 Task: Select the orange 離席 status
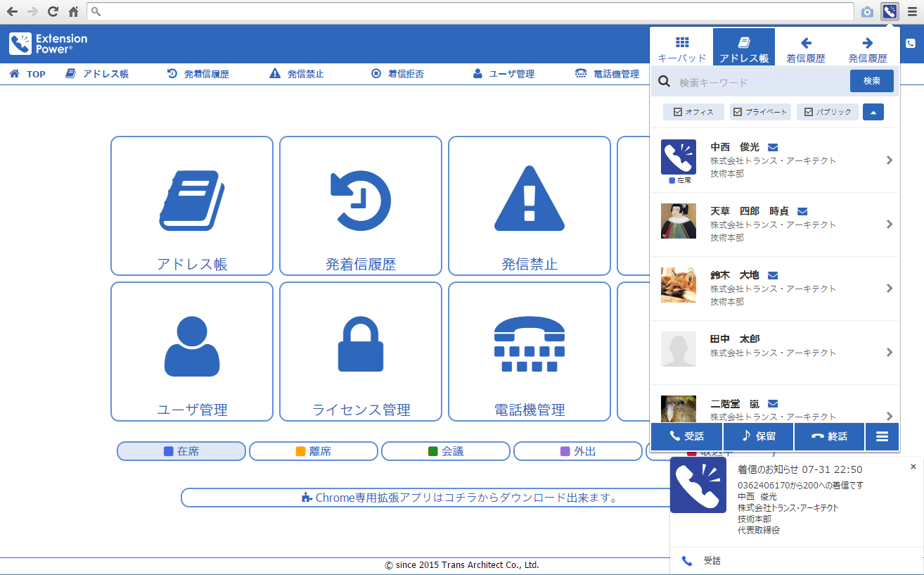(314, 451)
